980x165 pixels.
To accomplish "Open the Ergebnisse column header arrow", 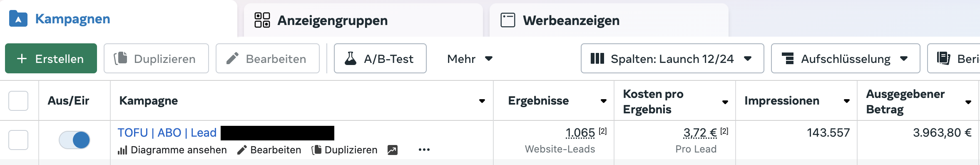I will click(x=603, y=101).
